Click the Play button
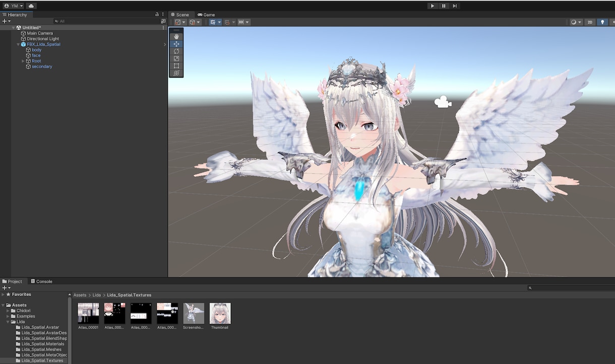The image size is (615, 364). [433, 6]
